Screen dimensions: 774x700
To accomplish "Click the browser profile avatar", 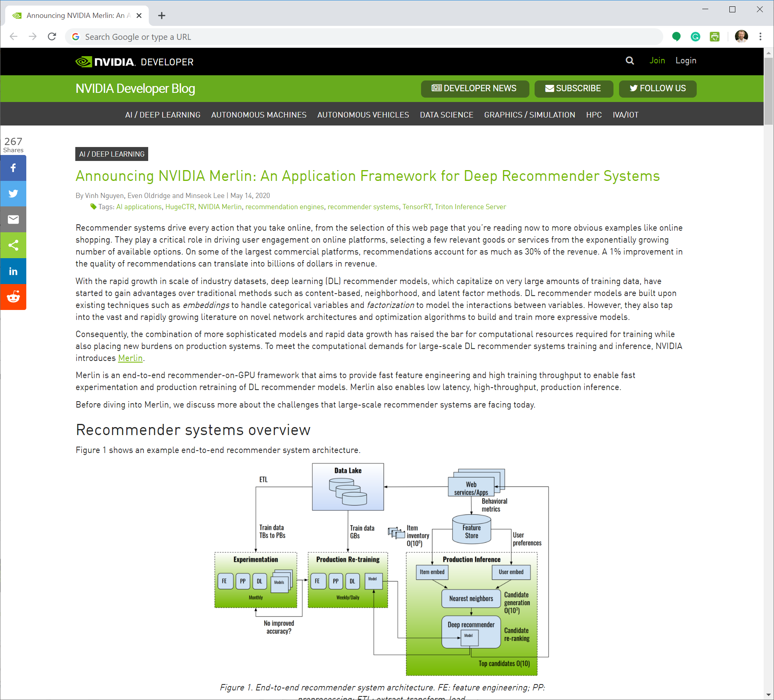I will pos(741,37).
